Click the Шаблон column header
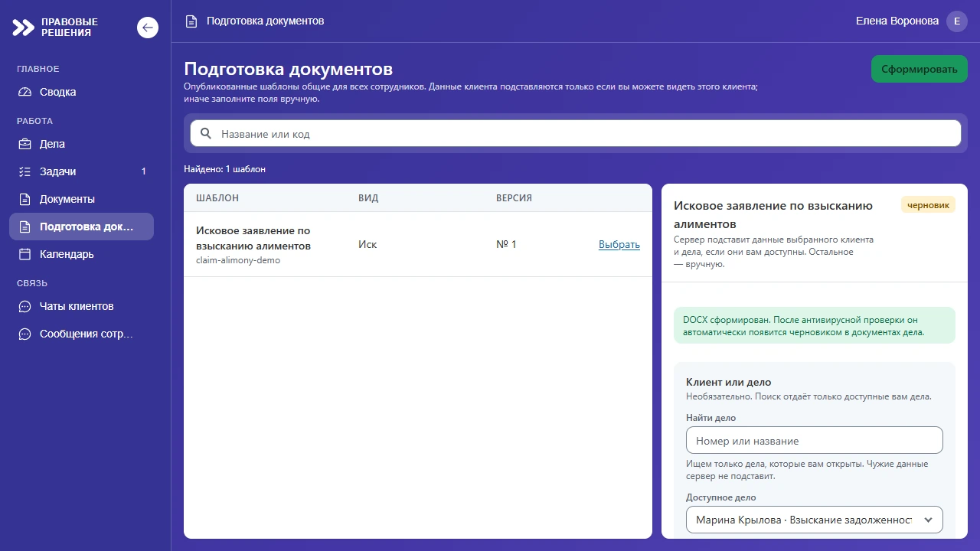 tap(217, 197)
